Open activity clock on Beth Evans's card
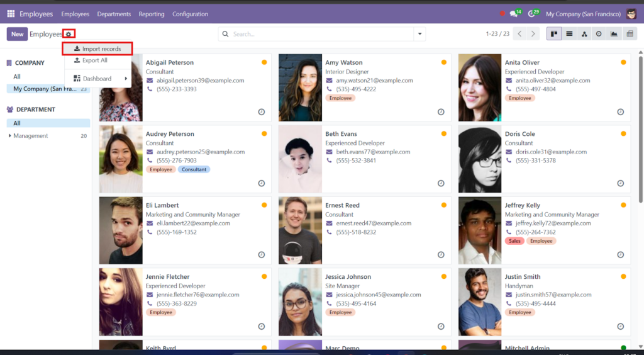The image size is (644, 355). [x=441, y=183]
